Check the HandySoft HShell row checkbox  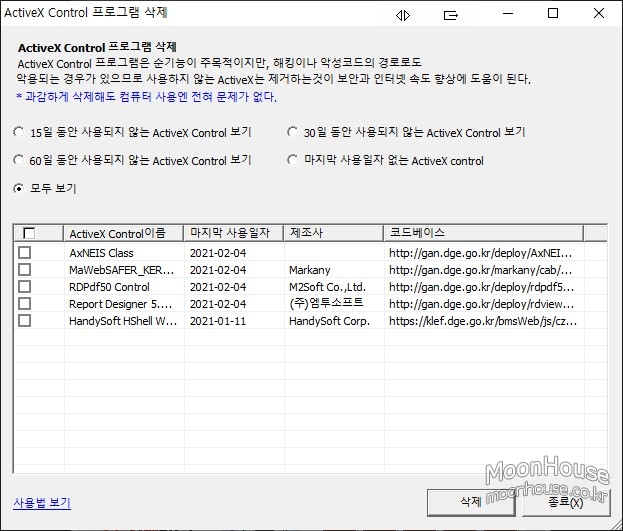tap(24, 320)
